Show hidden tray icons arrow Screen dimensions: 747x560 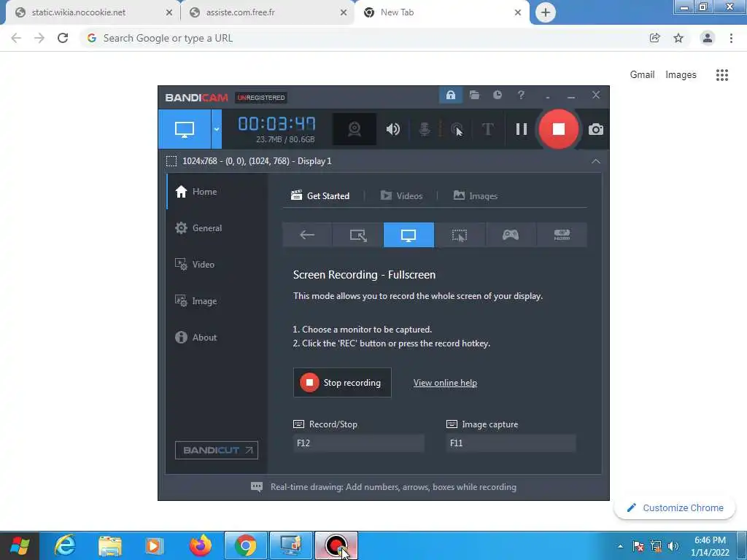(x=620, y=546)
